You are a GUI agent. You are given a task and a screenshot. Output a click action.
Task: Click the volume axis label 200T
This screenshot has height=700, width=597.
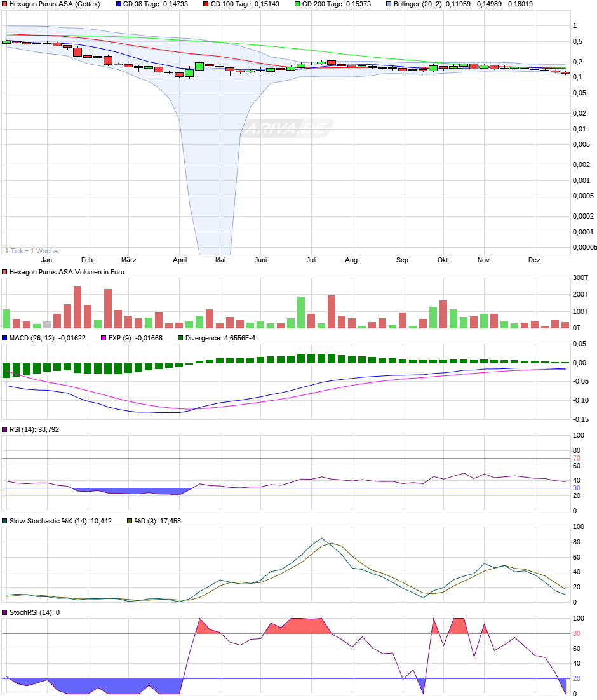coord(580,294)
